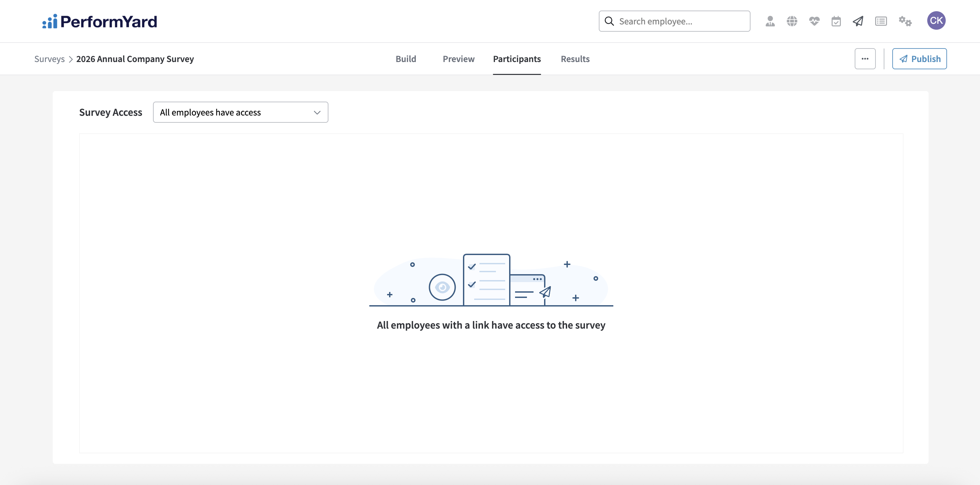The image size is (980, 485).
Task: Click the PerformYard logo
Action: pyautogui.click(x=100, y=21)
